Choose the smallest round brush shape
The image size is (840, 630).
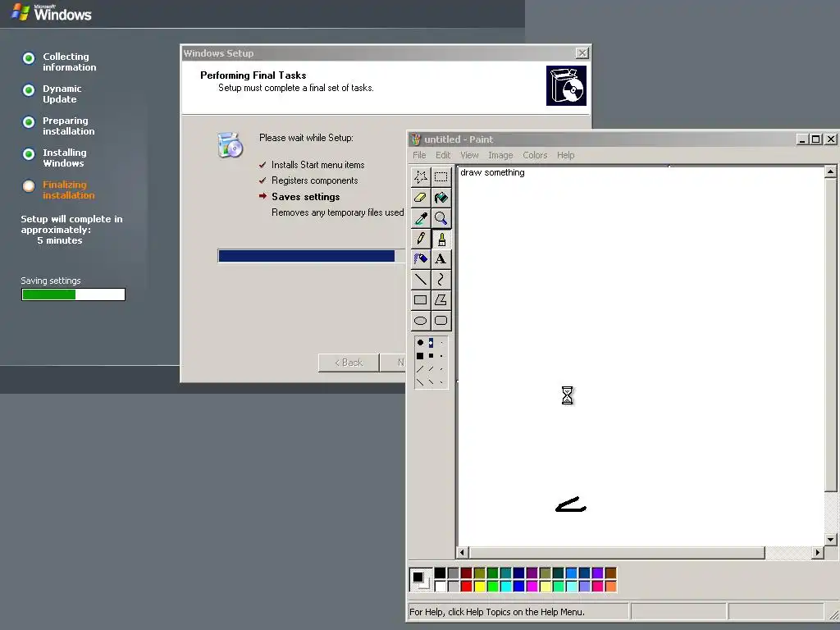coord(441,343)
